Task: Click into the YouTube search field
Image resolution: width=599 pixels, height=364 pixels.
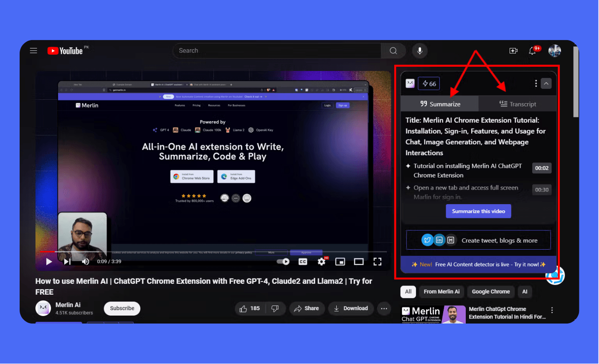Action: 277,51
